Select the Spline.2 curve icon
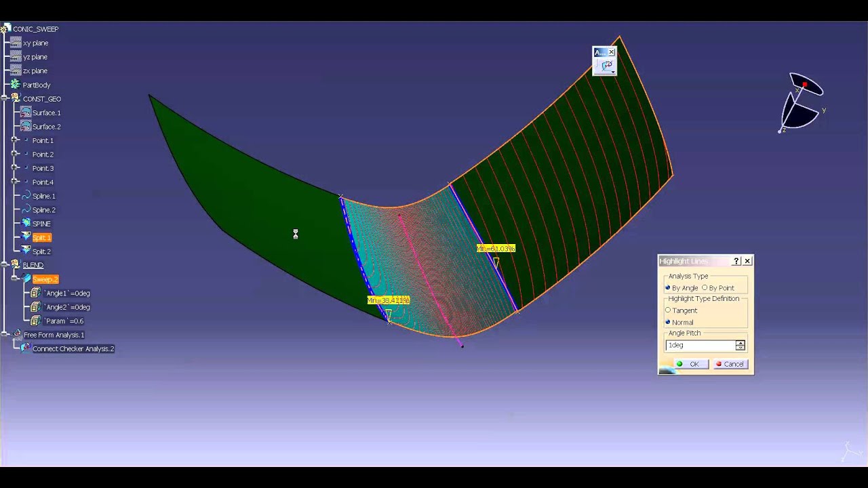868x488 pixels. tap(26, 210)
